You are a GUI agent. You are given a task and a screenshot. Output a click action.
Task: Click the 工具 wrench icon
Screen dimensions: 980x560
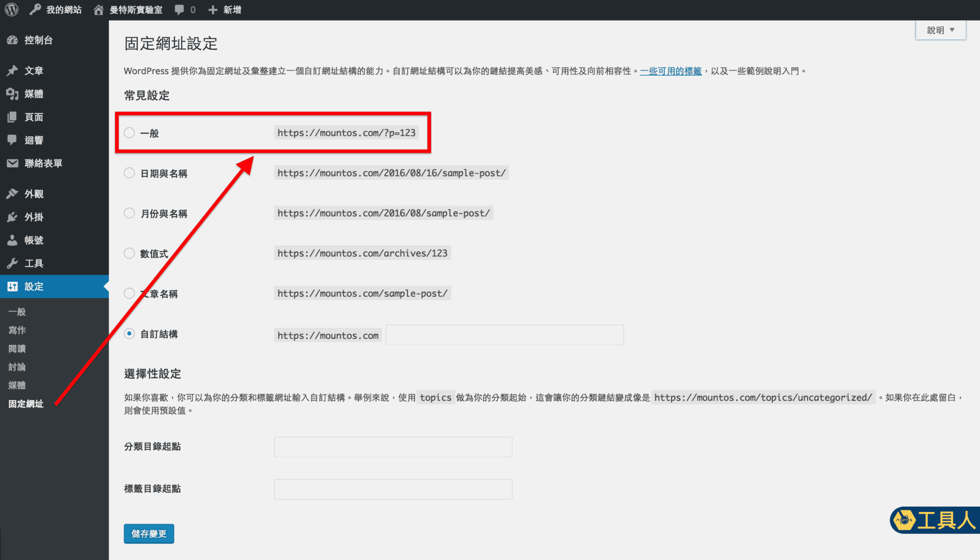pyautogui.click(x=12, y=263)
